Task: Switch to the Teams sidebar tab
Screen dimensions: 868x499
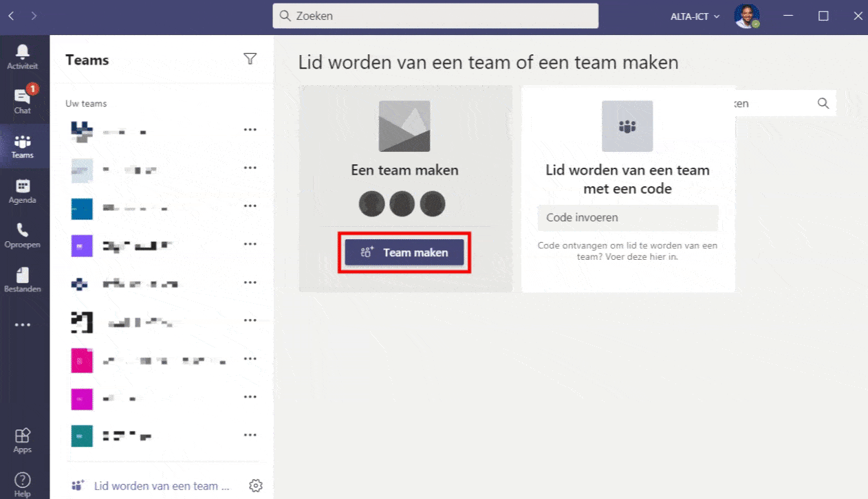Action: point(23,146)
